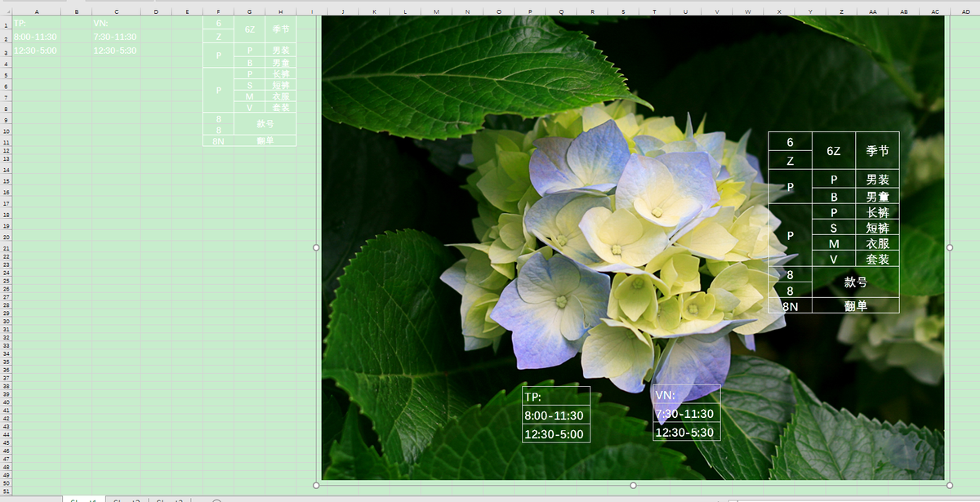Screen dimensions: 980x502
Task: Click the Select All corner of the worksheet
Action: tap(6, 11)
